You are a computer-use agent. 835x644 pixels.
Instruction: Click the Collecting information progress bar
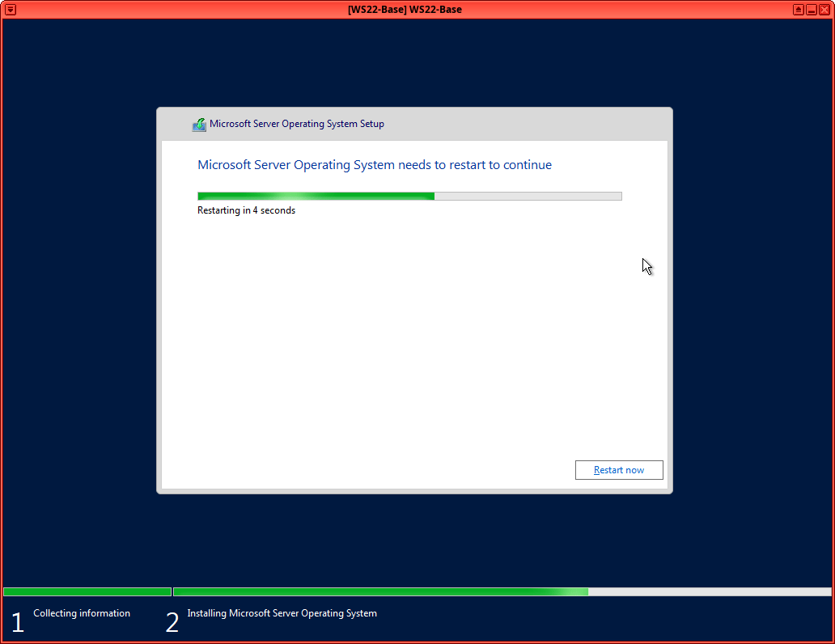point(87,591)
